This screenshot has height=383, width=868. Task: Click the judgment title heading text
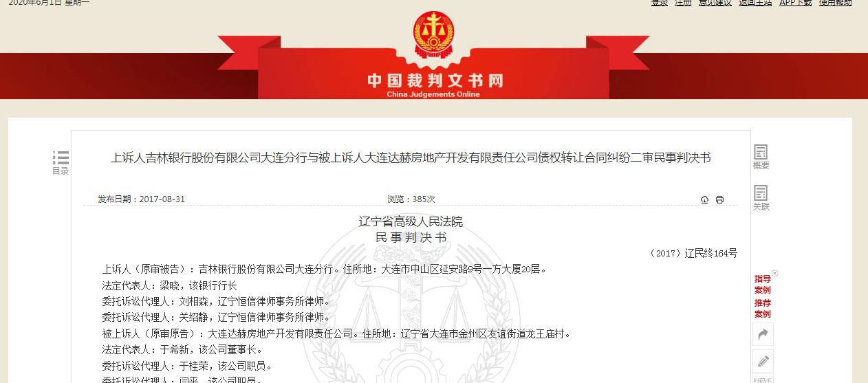pyautogui.click(x=411, y=158)
